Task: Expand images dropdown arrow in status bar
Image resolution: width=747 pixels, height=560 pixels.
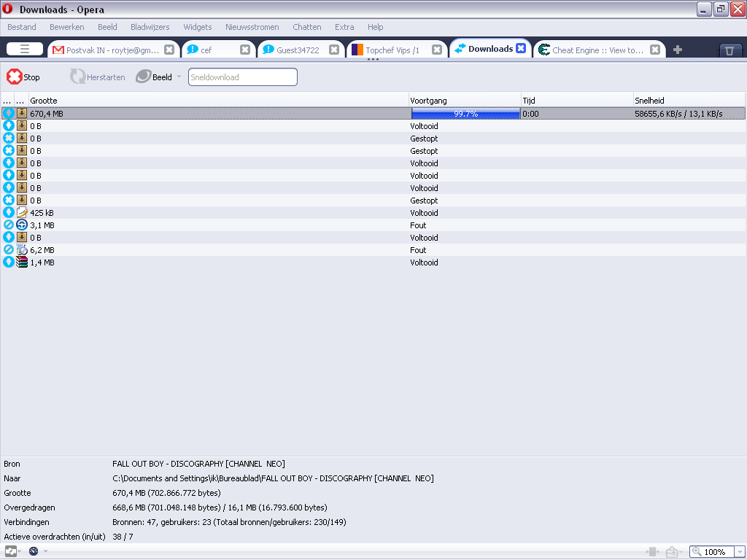Action: (x=681, y=551)
